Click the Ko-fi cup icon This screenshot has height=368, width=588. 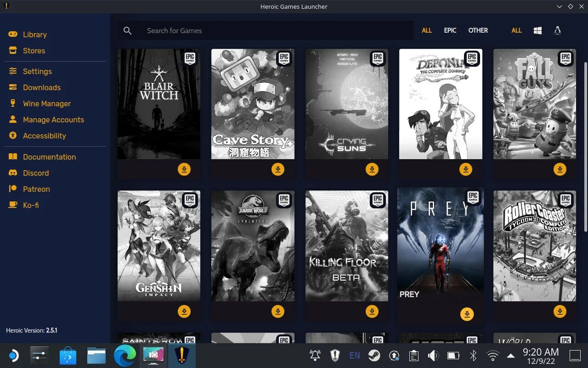click(13, 205)
